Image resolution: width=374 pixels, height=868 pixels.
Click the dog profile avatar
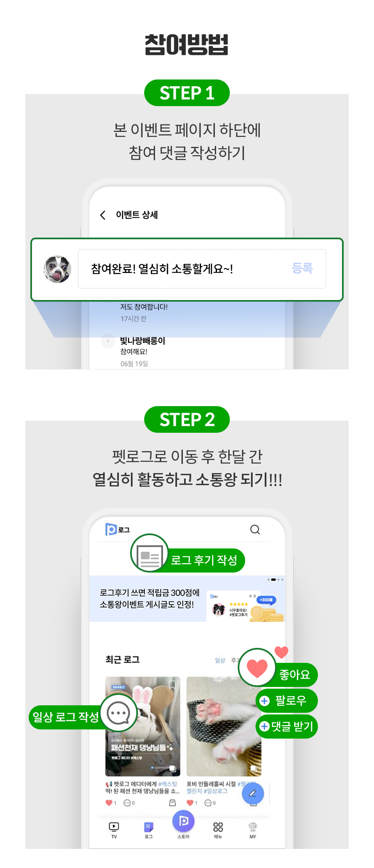click(57, 269)
